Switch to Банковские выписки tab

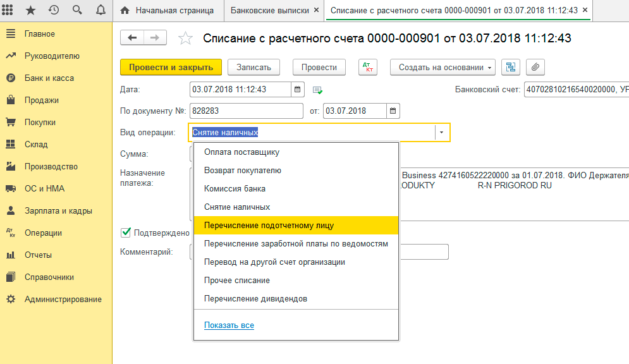click(x=270, y=11)
